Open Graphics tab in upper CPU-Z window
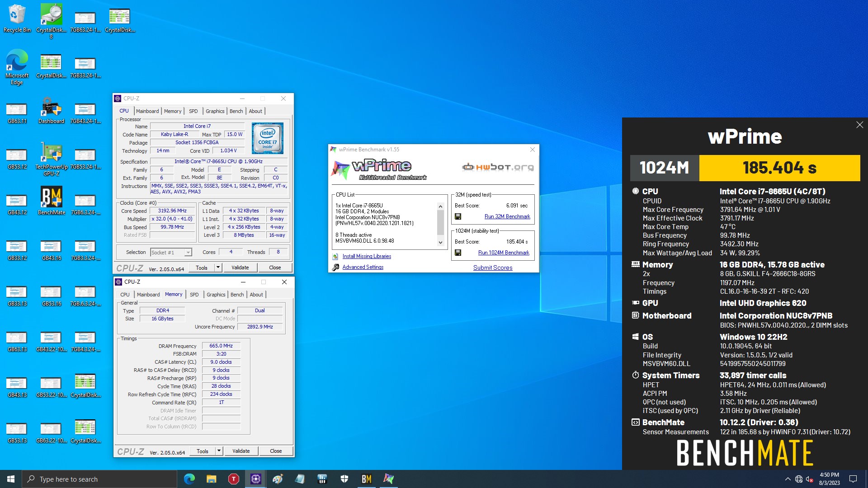 (x=215, y=111)
